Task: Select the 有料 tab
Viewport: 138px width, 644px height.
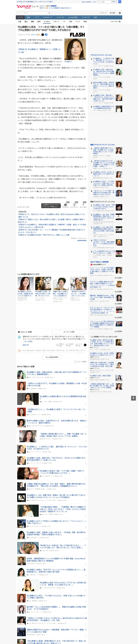Action: [95, 17]
